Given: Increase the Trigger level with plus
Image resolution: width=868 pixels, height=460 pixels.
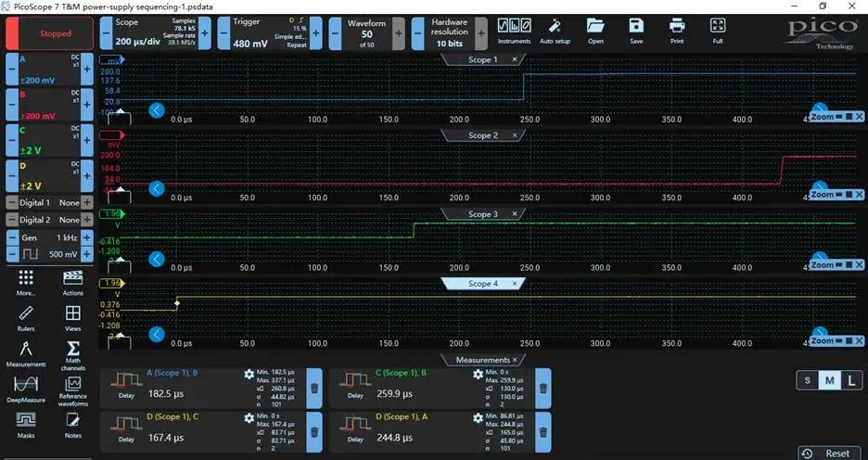Looking at the screenshot, I should [x=315, y=33].
